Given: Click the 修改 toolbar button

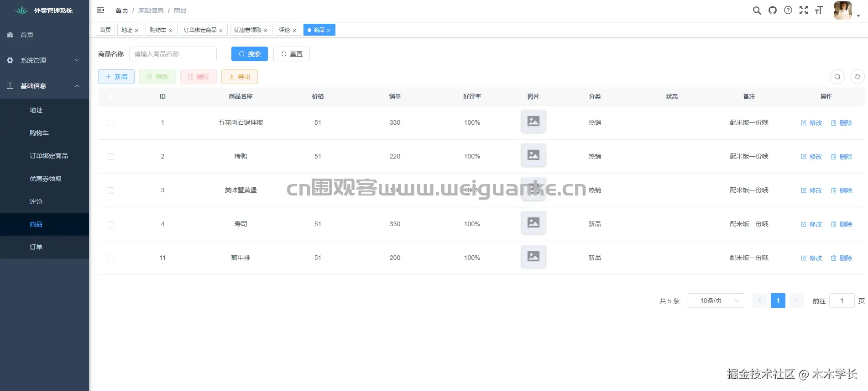Looking at the screenshot, I should (x=157, y=77).
